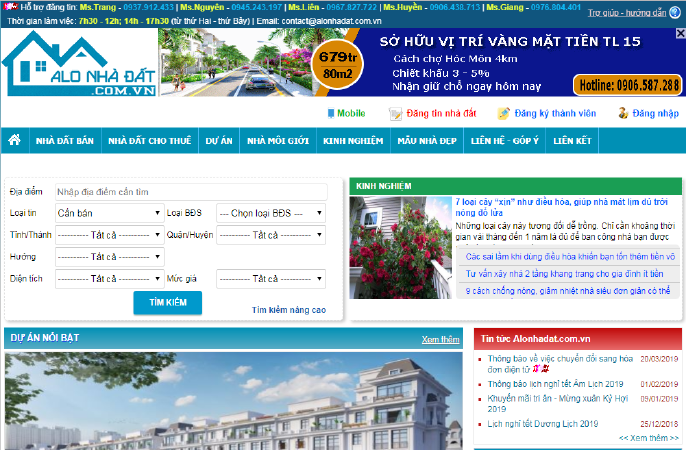Open Mẫu nhà đẹp menu
The height and width of the screenshot is (450, 686).
coord(427,141)
